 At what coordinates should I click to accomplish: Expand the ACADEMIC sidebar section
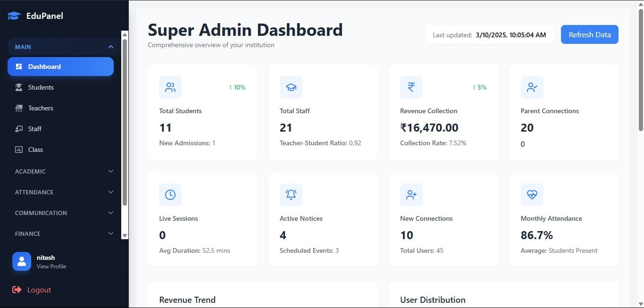tap(64, 171)
